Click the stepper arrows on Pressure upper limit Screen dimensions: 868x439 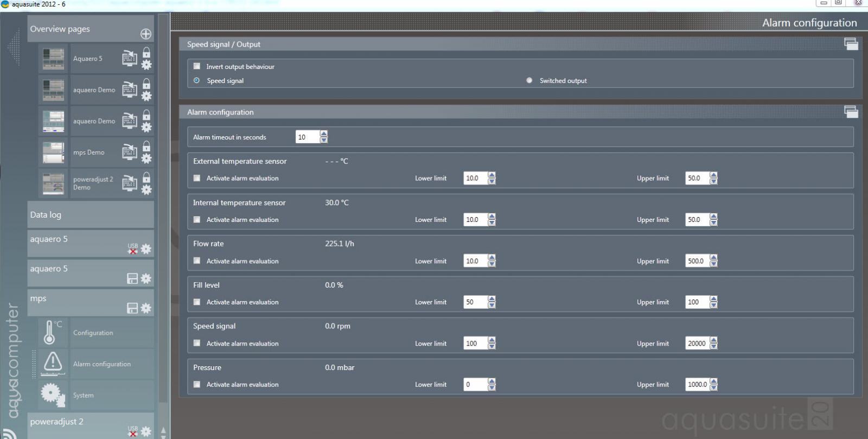(x=713, y=384)
